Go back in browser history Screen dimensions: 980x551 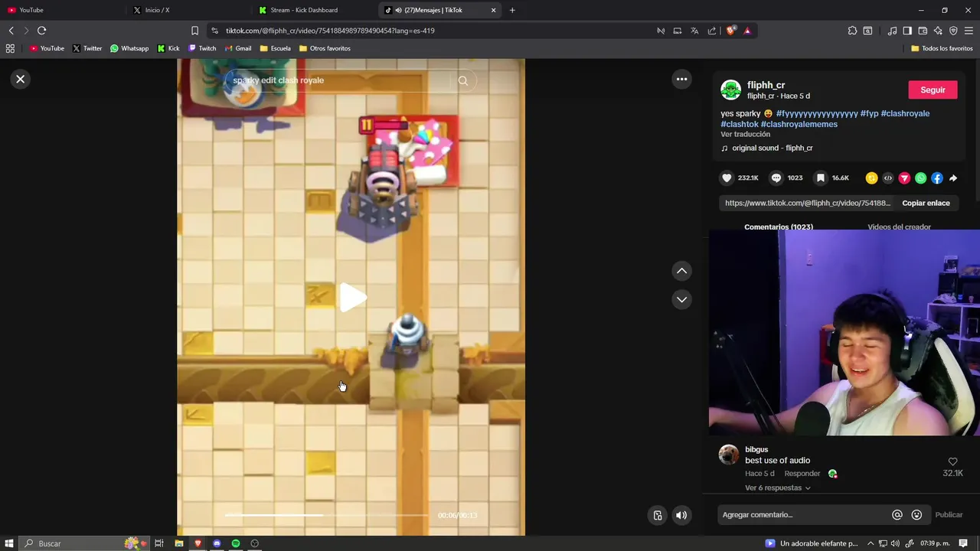coord(11,31)
